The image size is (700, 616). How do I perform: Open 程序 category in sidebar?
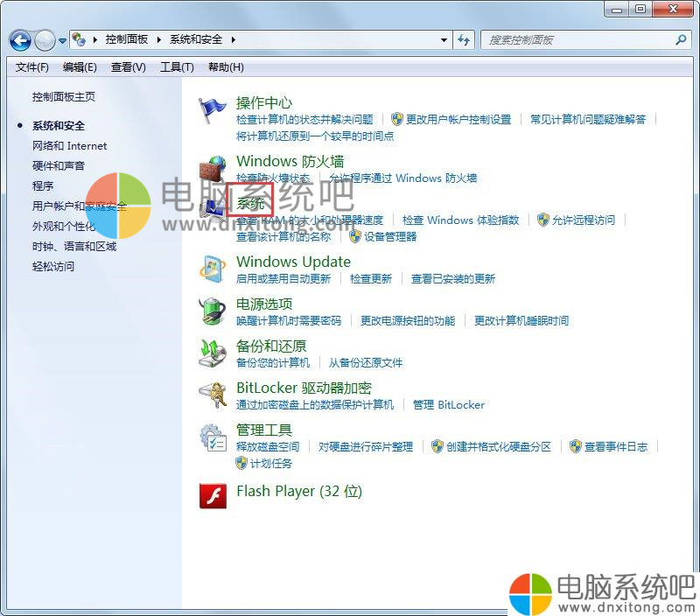point(43,186)
